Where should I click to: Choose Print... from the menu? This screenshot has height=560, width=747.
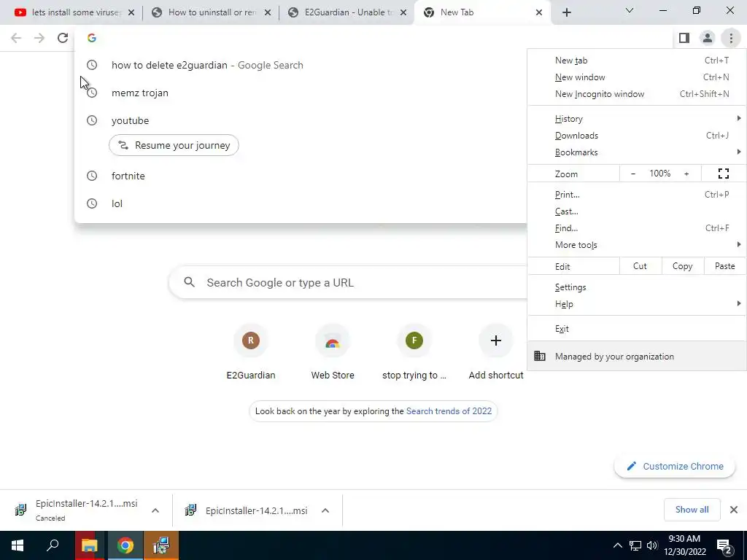pyautogui.click(x=636, y=194)
